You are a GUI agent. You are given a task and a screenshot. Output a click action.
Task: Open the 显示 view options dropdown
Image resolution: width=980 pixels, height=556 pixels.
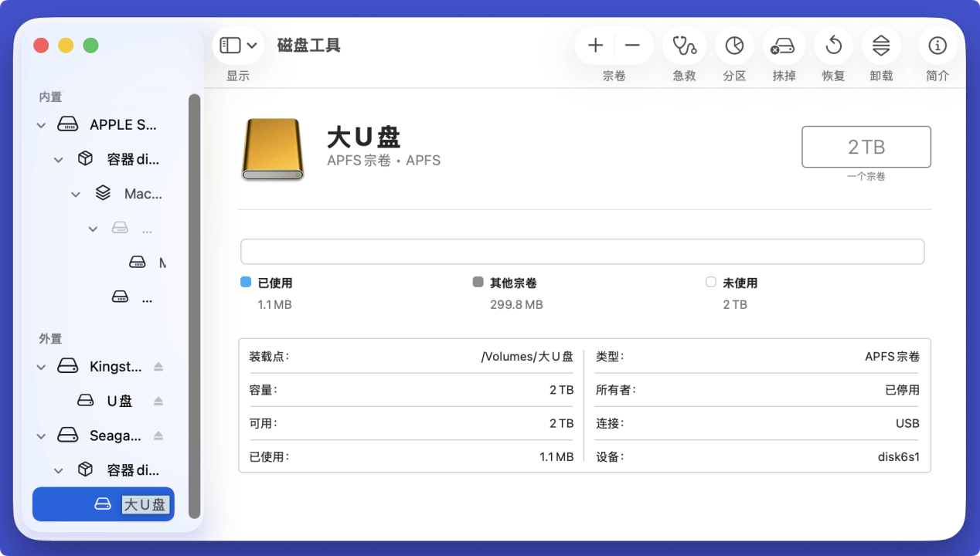[238, 45]
